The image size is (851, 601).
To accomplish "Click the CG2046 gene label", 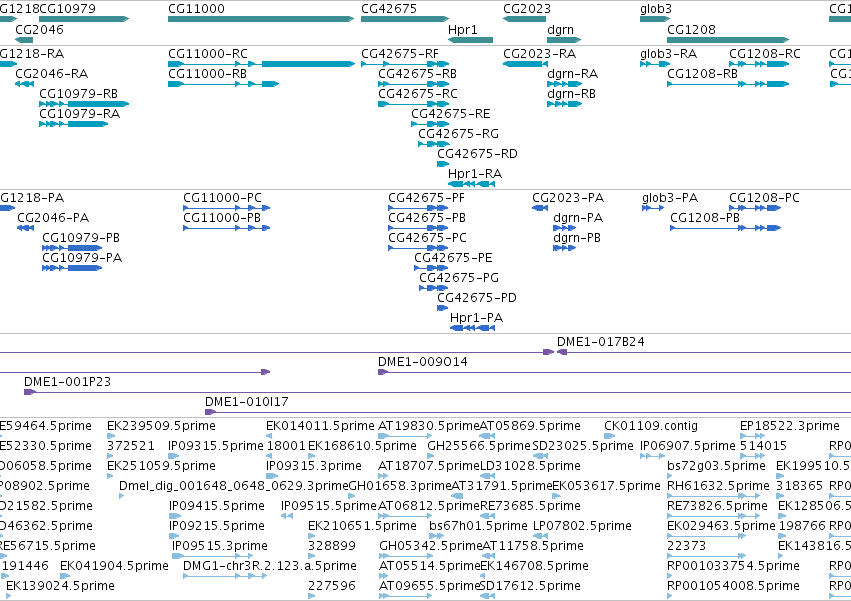I will [39, 29].
